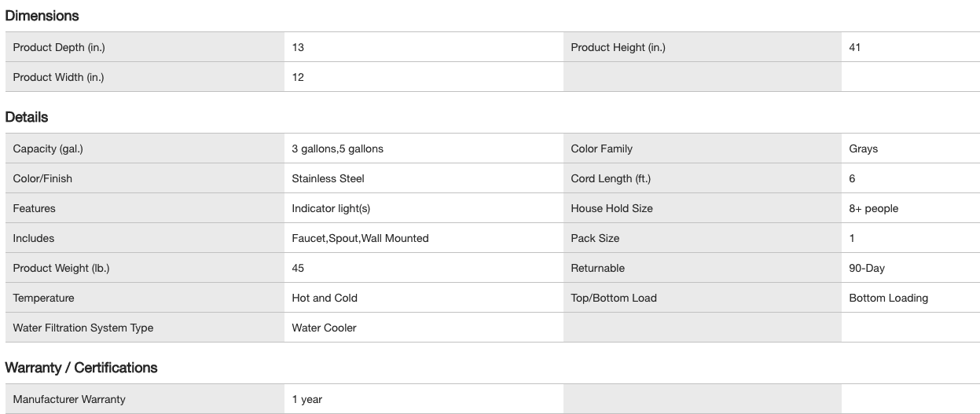
Task: Select the Returnable label cell
Action: (597, 268)
